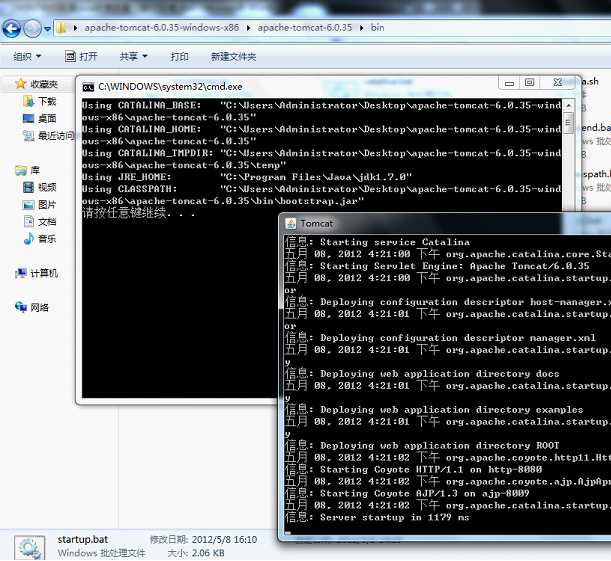Click the folder icon in address bar

click(x=61, y=28)
